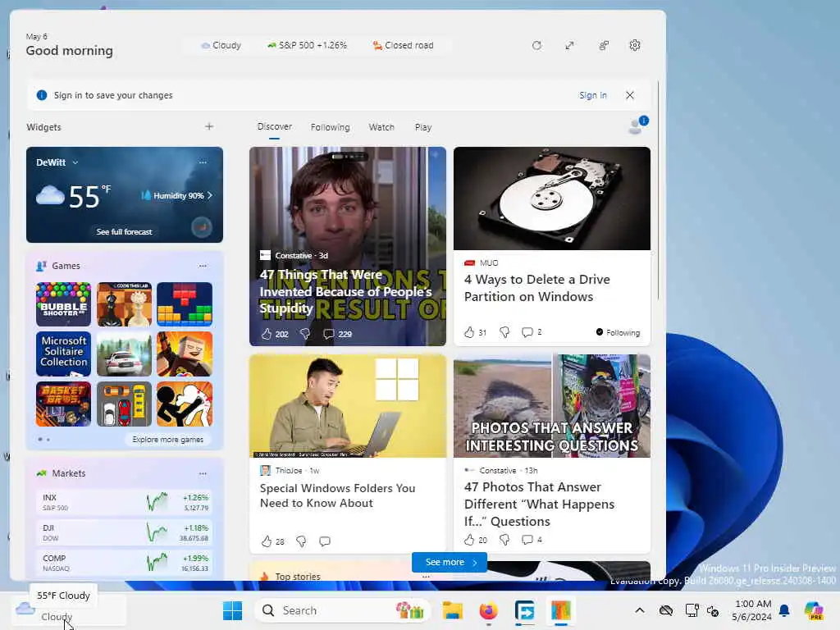The height and width of the screenshot is (630, 840).
Task: Click the See more button
Action: tap(450, 562)
